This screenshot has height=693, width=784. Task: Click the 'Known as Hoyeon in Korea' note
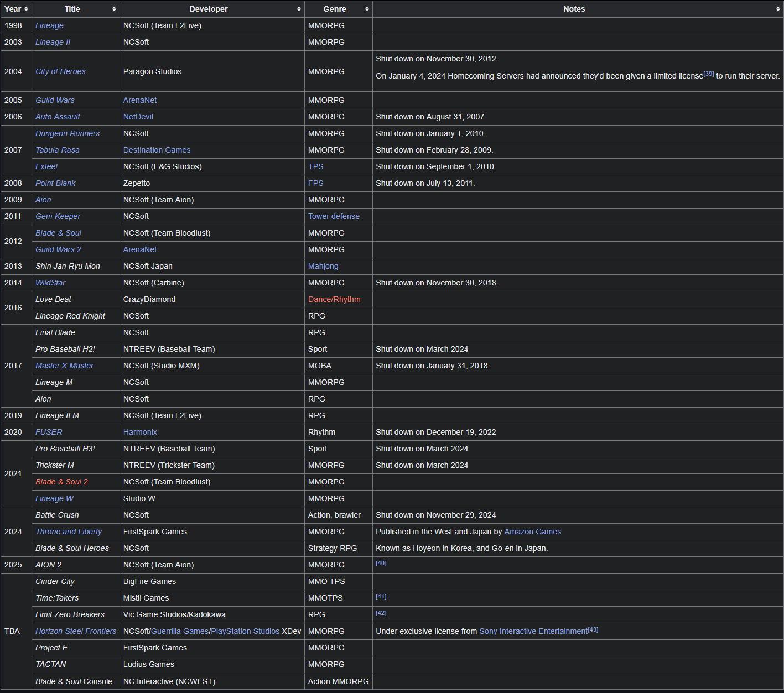pos(462,548)
